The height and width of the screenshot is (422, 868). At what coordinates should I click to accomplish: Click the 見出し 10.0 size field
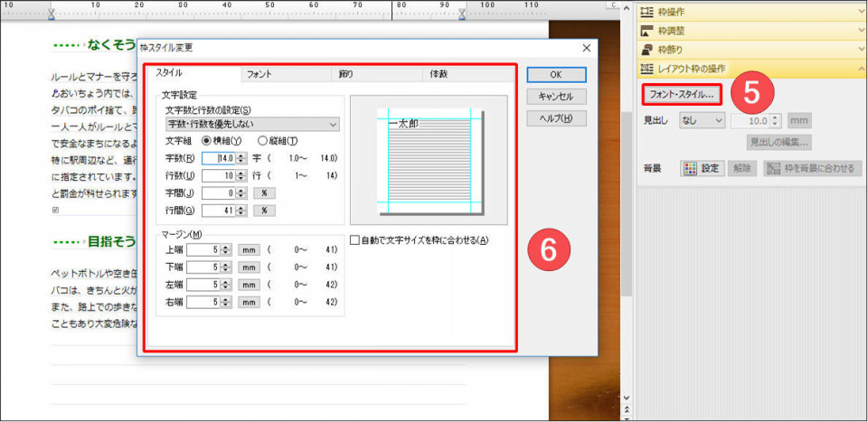[750, 120]
